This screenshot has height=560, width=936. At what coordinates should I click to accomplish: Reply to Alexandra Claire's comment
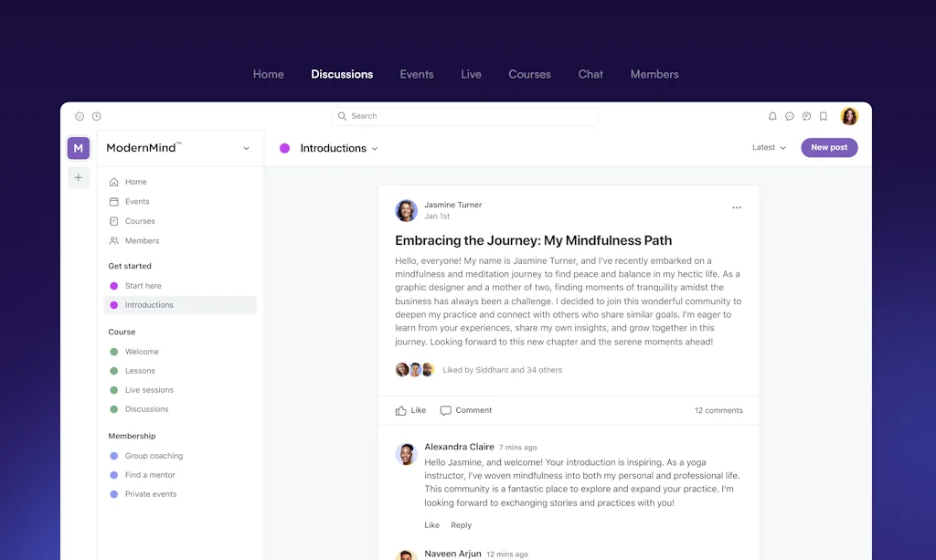point(462,525)
